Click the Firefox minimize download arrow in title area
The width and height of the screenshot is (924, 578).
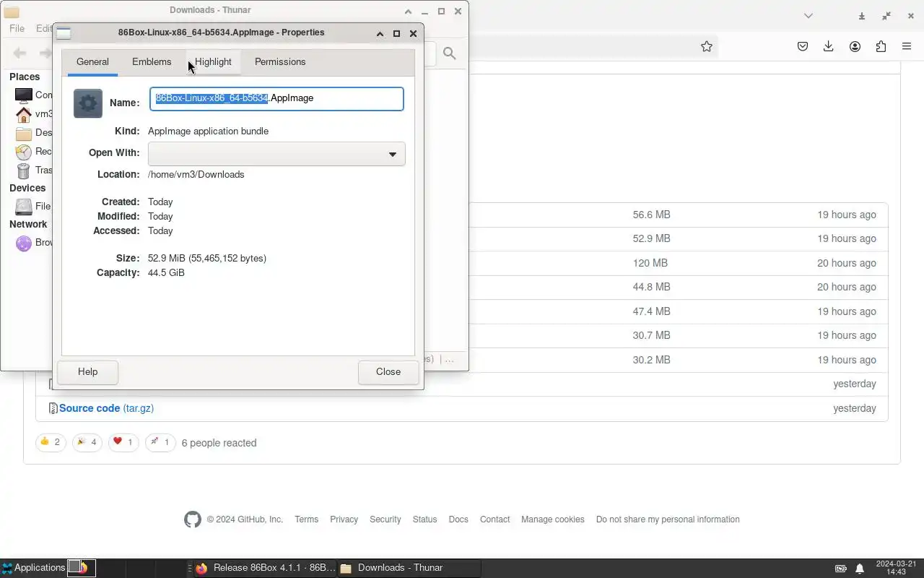click(x=862, y=16)
